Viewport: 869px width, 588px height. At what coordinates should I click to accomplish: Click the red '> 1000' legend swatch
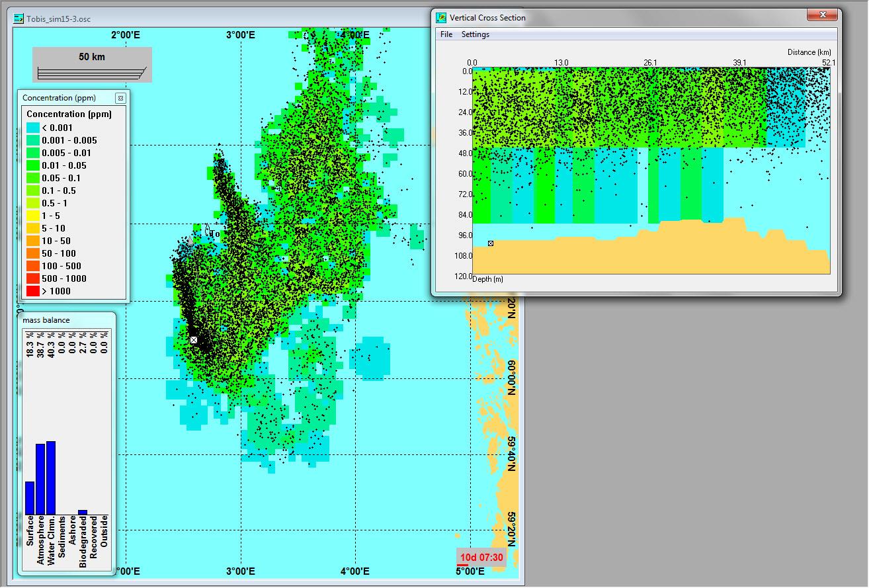32,291
